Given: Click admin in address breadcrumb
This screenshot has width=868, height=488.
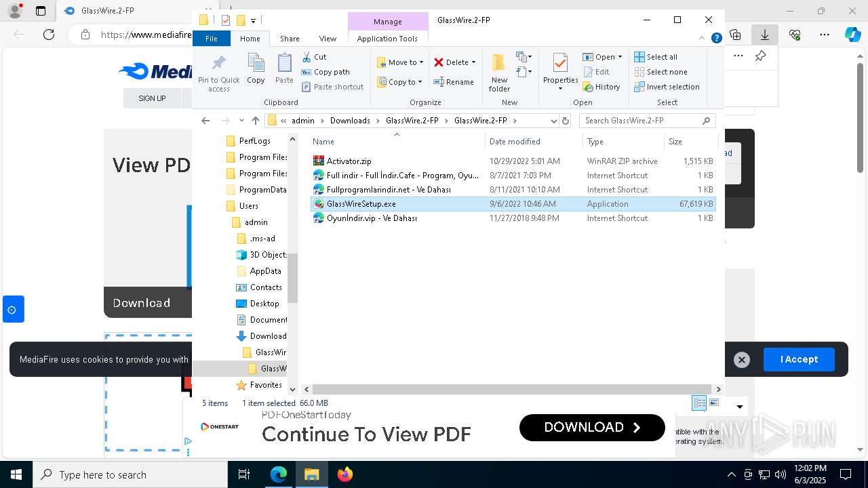Looking at the screenshot, I should pos(303,121).
